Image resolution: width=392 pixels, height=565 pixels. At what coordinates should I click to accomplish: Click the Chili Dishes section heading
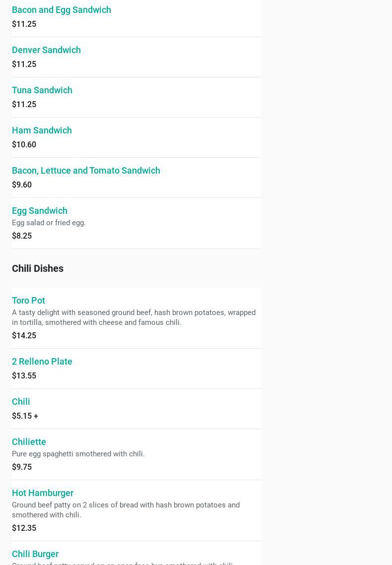click(x=38, y=268)
